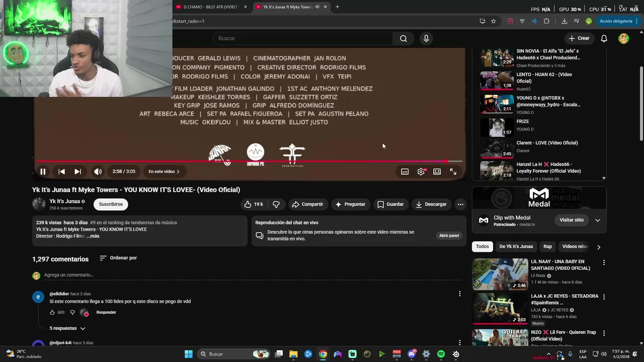Skip to the next video
Screen dimensions: 644x362
click(77, 171)
